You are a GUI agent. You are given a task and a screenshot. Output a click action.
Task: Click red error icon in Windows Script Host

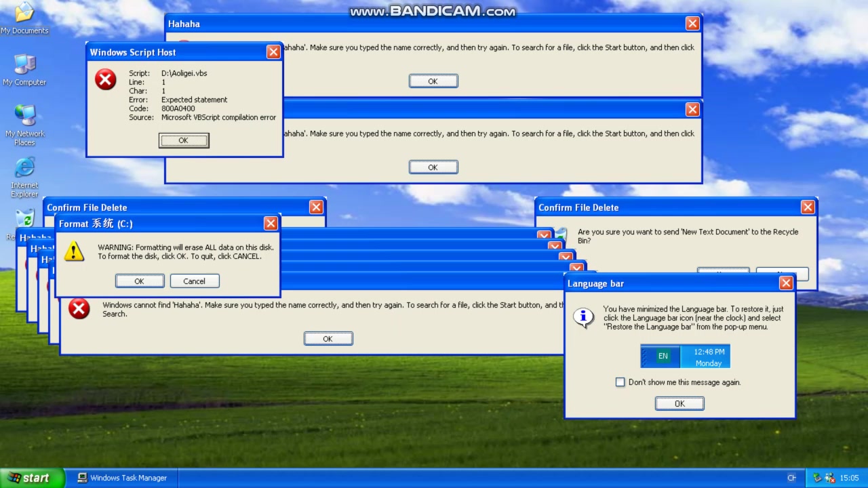(x=105, y=79)
